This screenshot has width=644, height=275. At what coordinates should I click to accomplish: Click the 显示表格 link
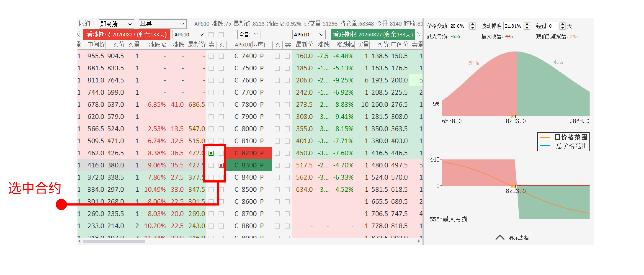[519, 238]
